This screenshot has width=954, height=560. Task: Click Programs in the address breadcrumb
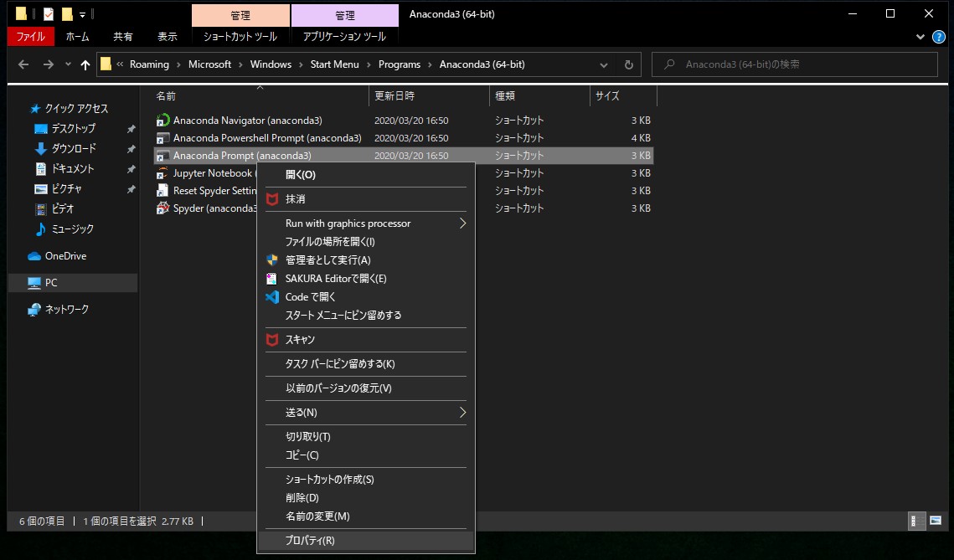pos(400,64)
